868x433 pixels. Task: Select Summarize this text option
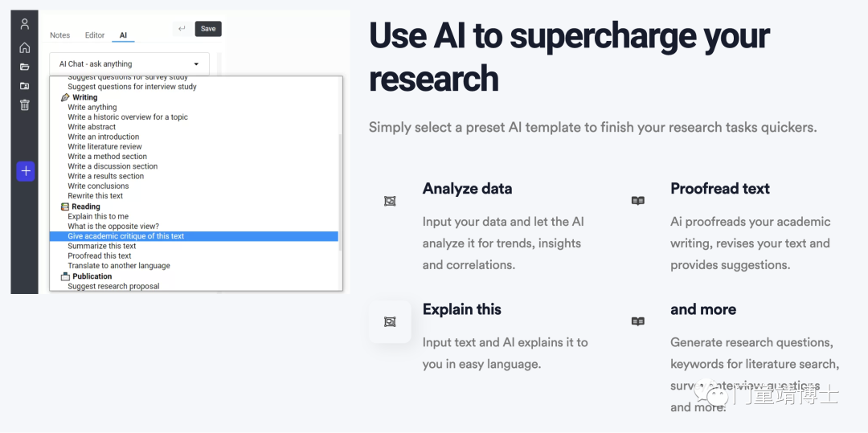click(102, 246)
